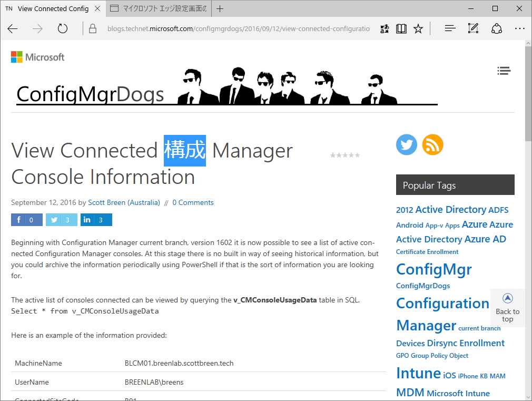Screen dimensions: 532x401
Task: Open the MDM tag link
Action: (x=410, y=393)
